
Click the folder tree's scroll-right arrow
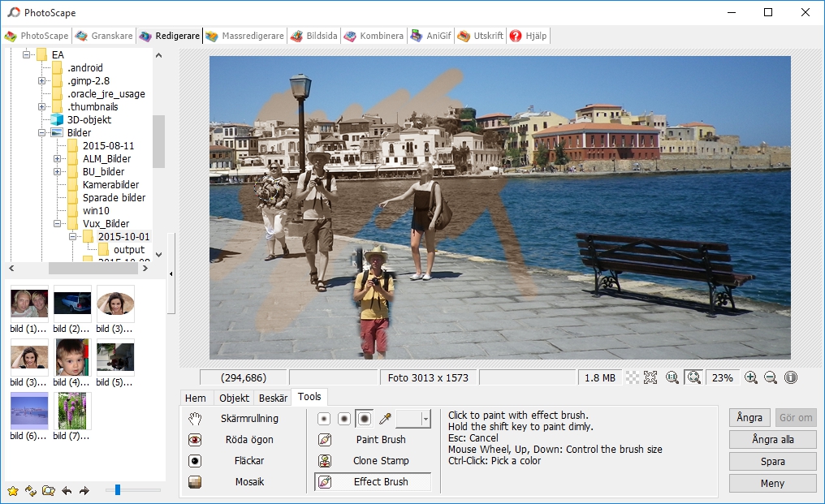point(145,269)
